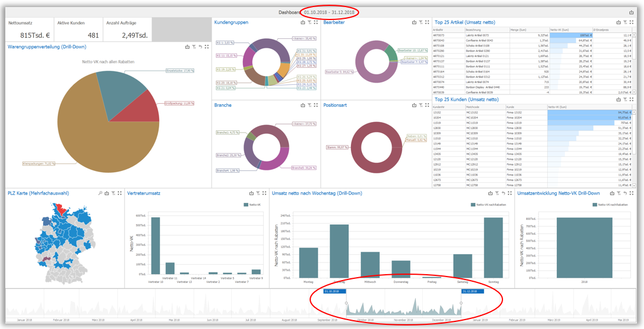Click the Anzahl Aufträge 2,49Tsd. card
This screenshot has height=329, width=644.
coord(127,29)
